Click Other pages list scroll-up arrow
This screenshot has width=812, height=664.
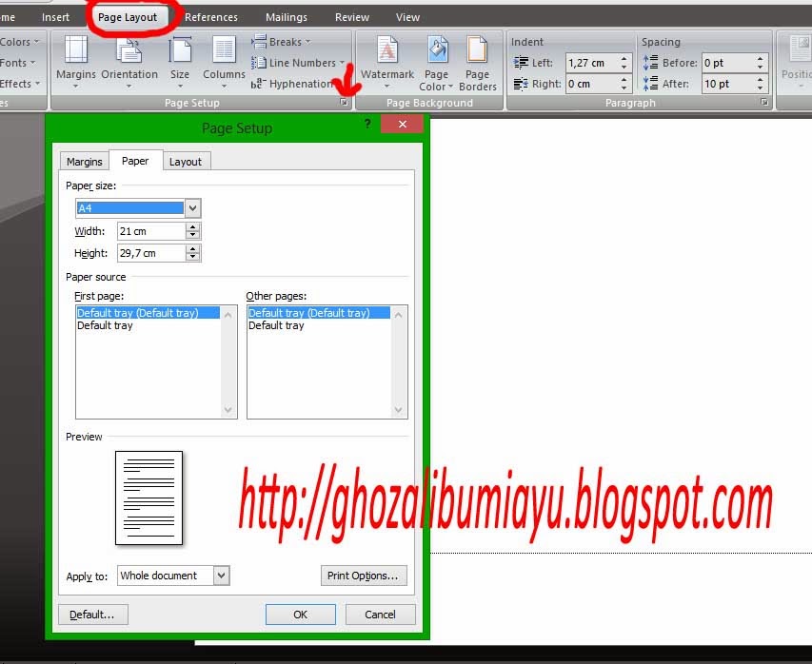click(x=398, y=315)
